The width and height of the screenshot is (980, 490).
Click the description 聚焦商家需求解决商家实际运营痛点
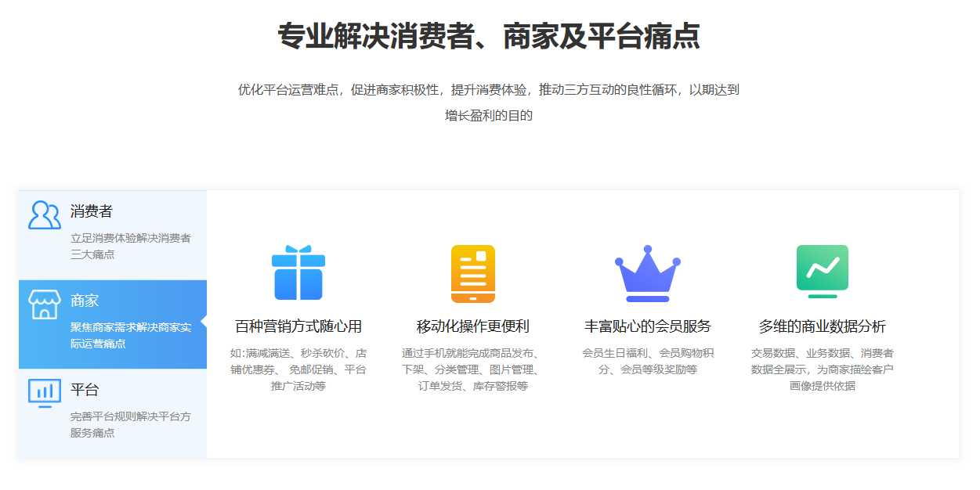point(131,335)
